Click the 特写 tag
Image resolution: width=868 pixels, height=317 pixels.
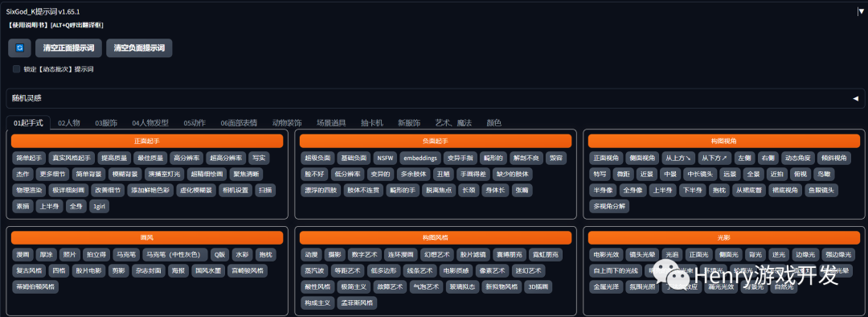coord(599,174)
